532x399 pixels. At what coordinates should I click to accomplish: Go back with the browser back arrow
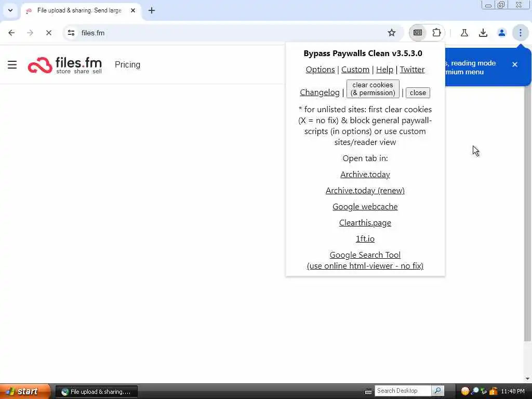(11, 33)
